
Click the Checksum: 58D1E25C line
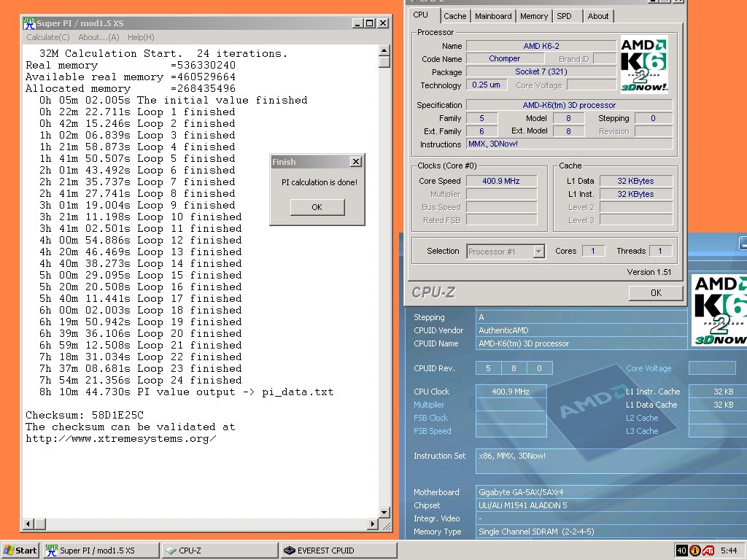85,415
